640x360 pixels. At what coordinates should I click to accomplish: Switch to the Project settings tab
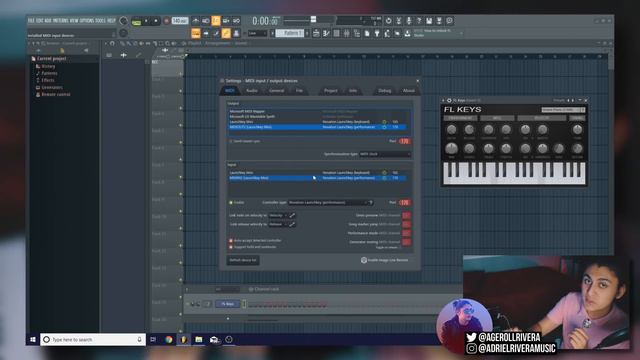[331, 91]
